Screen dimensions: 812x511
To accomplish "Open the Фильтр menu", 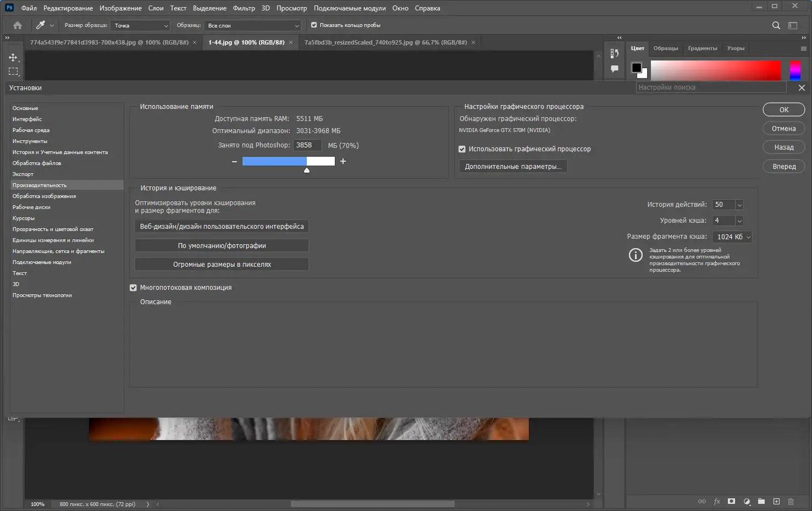I will click(x=244, y=8).
